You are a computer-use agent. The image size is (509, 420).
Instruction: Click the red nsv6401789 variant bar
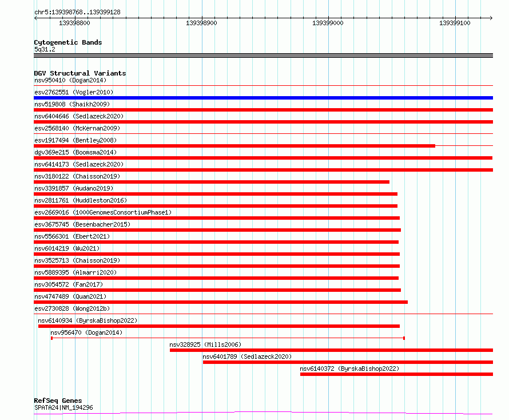click(348, 362)
